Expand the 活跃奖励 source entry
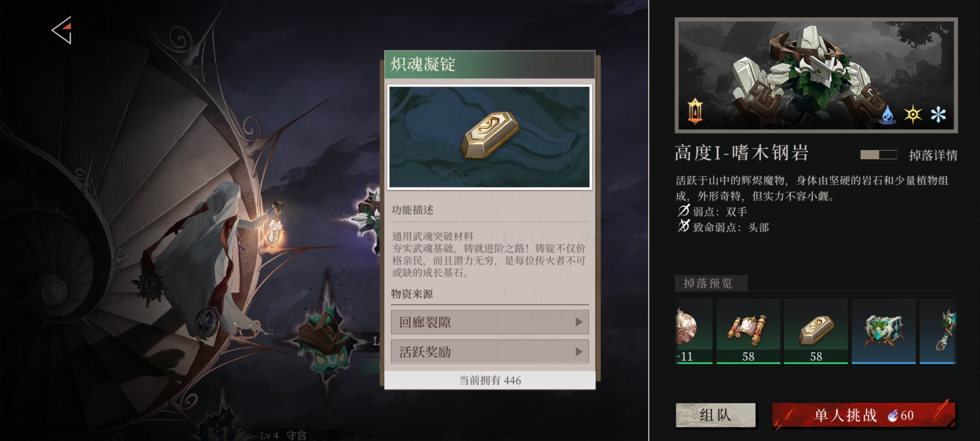The height and width of the screenshot is (441, 980). [x=490, y=352]
